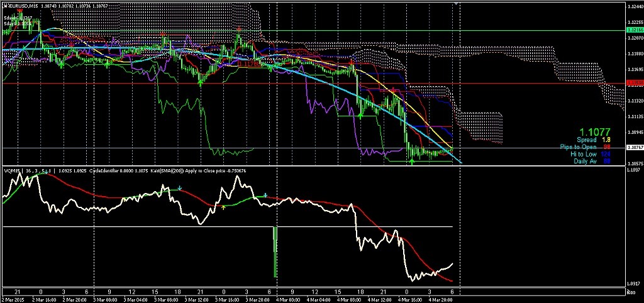
Task: Click the 4 Mar 20:00 time axis label
Action: [442, 299]
